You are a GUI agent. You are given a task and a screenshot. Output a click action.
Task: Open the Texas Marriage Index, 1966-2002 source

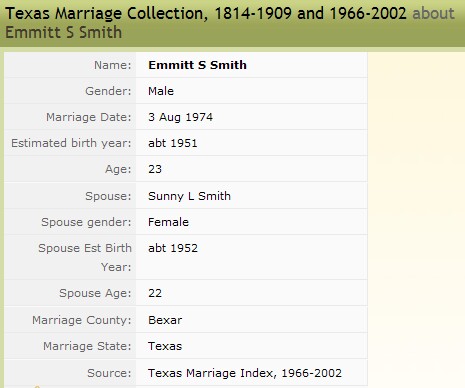pos(245,373)
